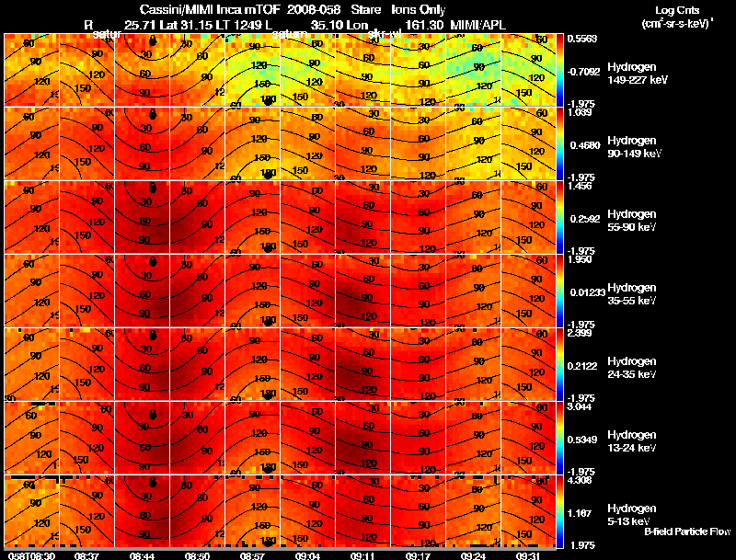Click the '35.10' L value in header

pos(327,25)
